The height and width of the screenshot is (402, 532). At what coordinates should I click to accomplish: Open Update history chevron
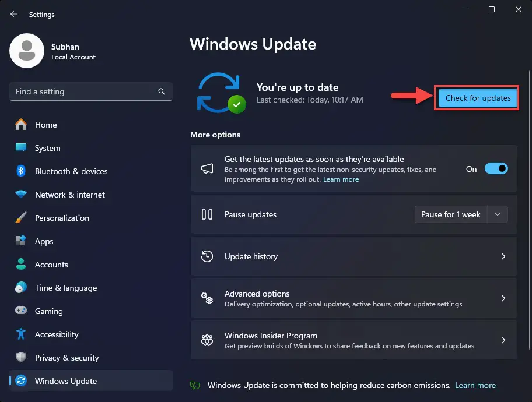tap(503, 256)
